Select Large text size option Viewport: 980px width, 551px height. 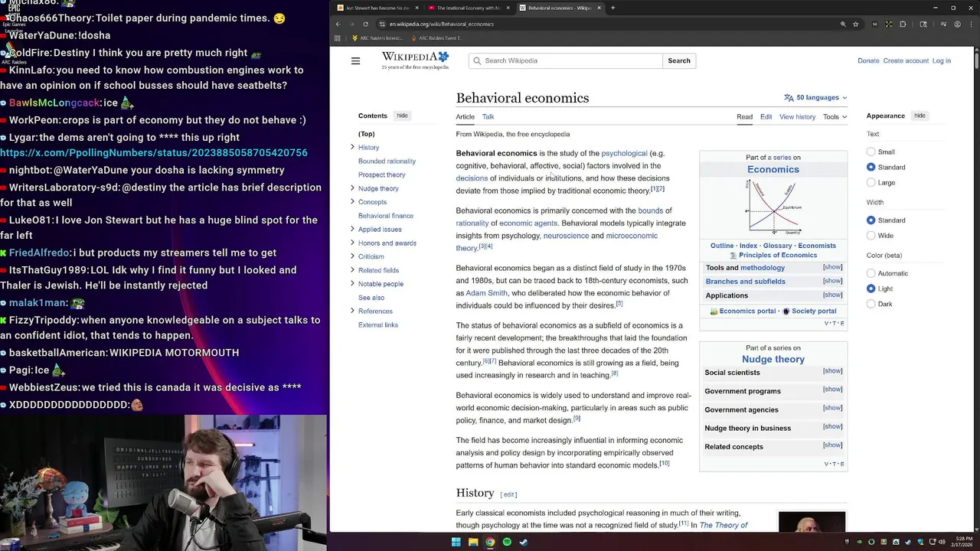click(871, 182)
